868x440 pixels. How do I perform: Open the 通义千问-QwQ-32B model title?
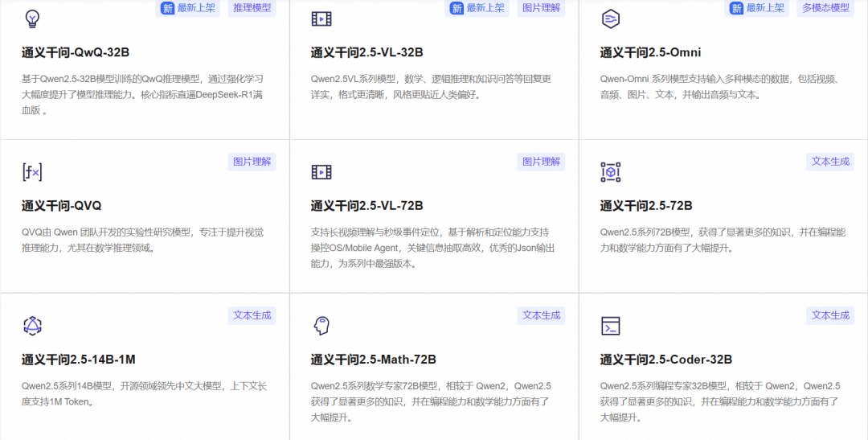[x=76, y=52]
